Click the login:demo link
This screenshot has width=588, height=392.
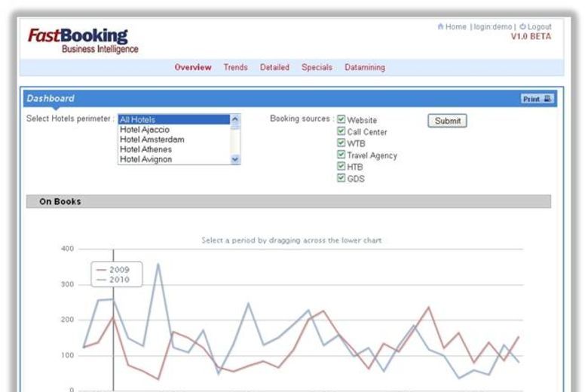coord(493,26)
